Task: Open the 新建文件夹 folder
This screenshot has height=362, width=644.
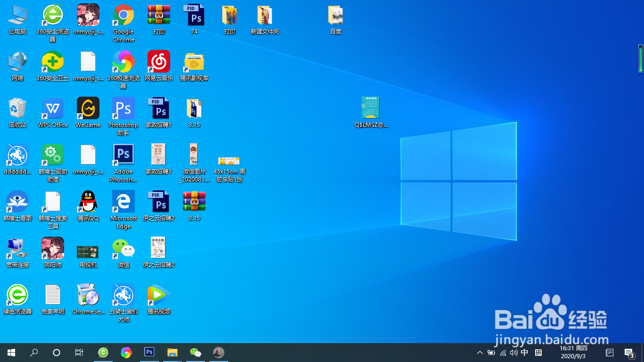Action: (x=265, y=20)
